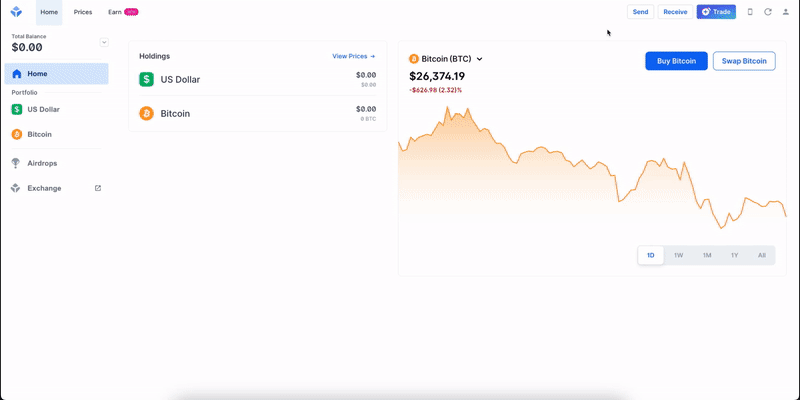Viewport: 800px width, 400px height.
Task: Open the Bitcoin (BTC) coin selector
Action: point(446,59)
